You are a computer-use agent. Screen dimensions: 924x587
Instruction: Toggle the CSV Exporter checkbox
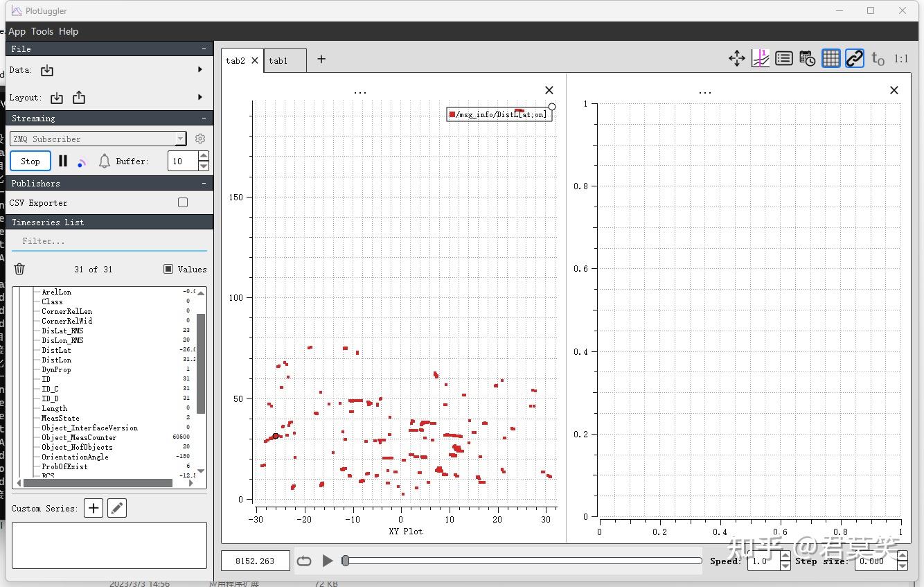(183, 202)
